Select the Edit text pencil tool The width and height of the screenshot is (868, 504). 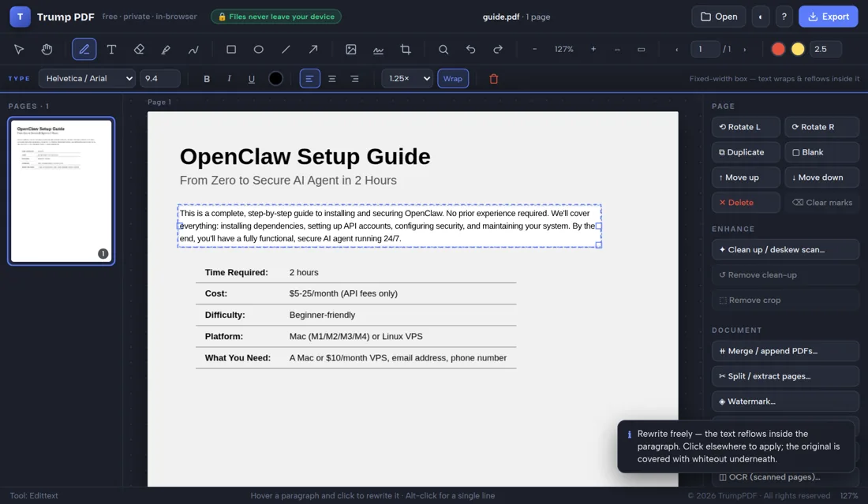point(84,49)
